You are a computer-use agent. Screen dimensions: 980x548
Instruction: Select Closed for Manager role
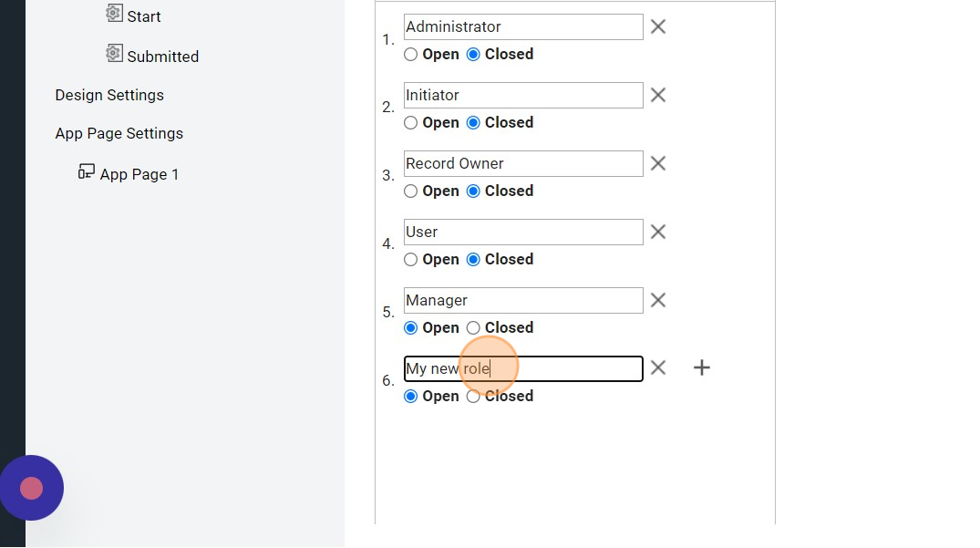473,328
